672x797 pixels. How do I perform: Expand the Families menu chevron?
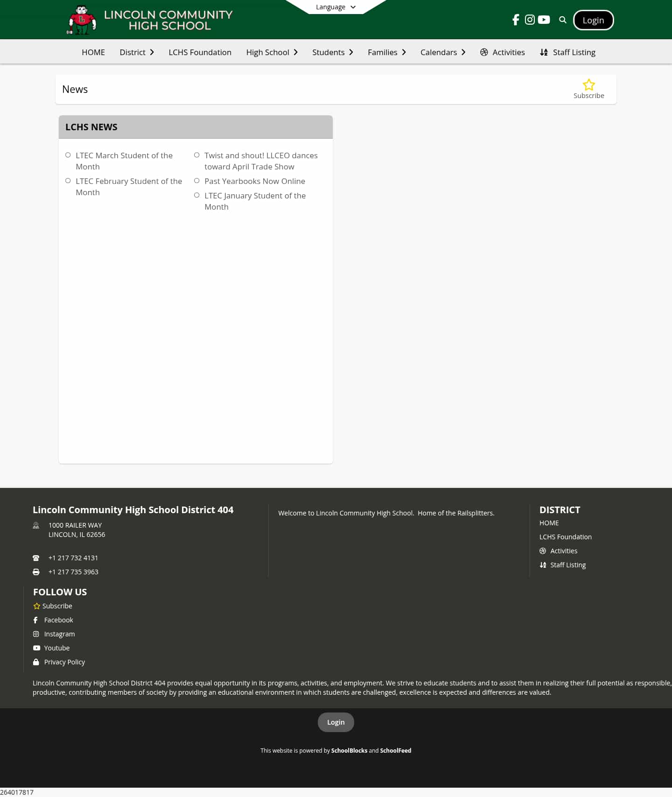pyautogui.click(x=404, y=52)
